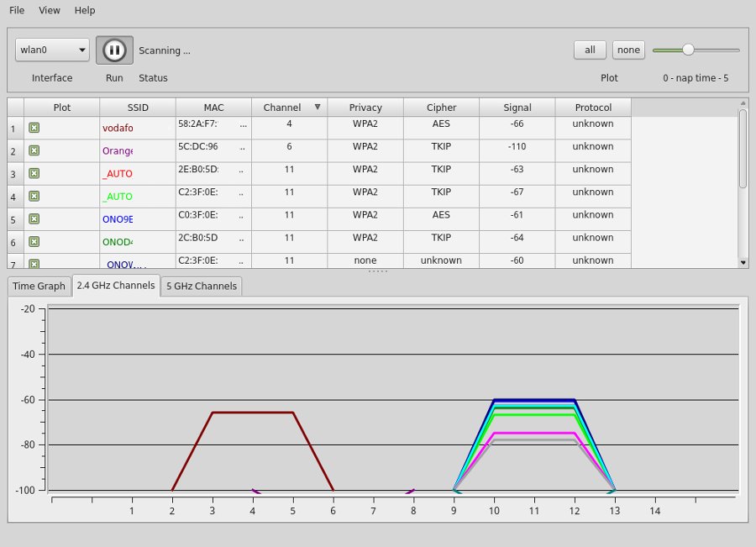Screen dimensions: 756x547
Task: Click the Channel column sort arrow
Action: (x=317, y=107)
